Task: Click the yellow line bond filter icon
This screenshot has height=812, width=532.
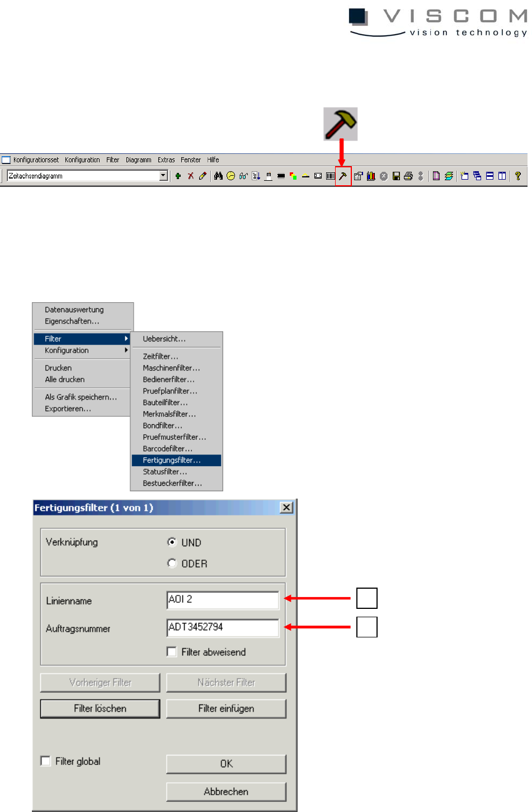Action: coord(305,176)
